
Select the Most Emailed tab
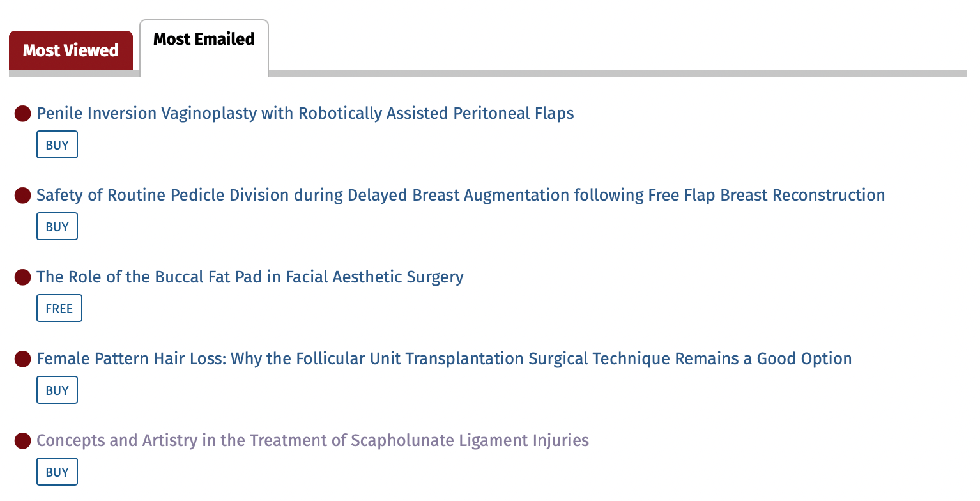[204, 40]
